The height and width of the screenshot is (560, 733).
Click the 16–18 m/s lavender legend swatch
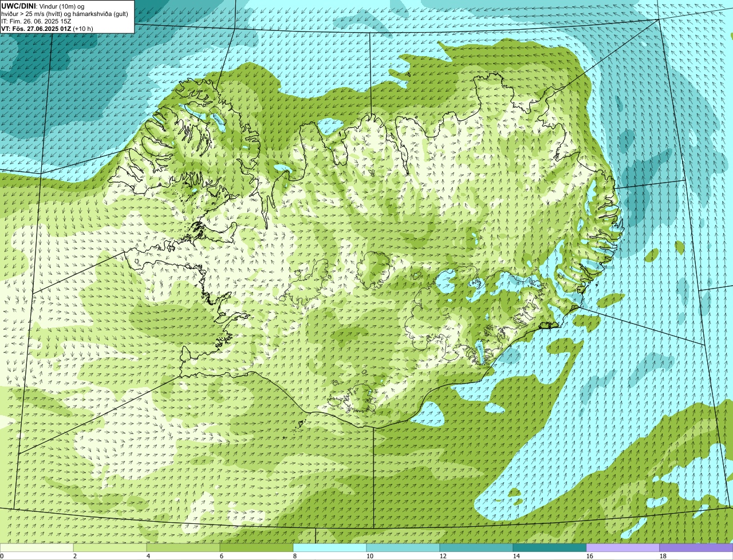click(x=623, y=547)
